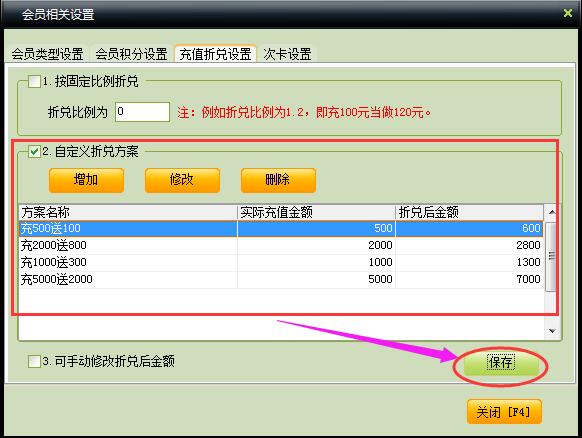Go to 次卡设置 tab
The image size is (582, 438).
click(287, 54)
